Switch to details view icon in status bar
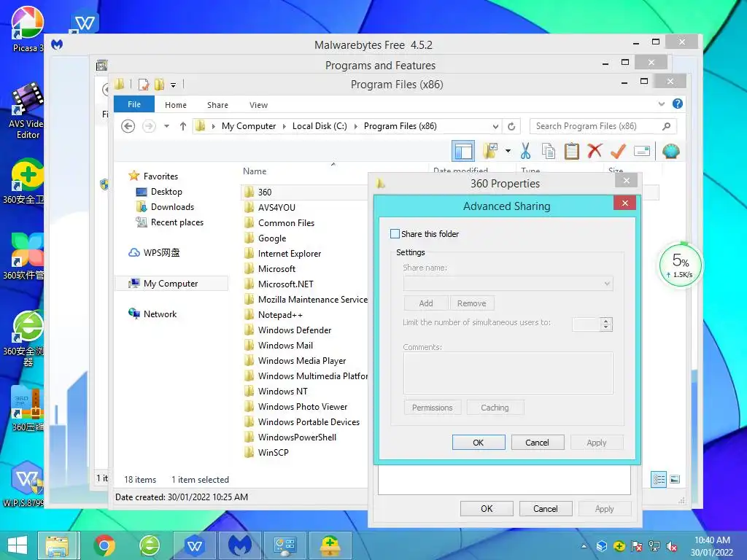The width and height of the screenshot is (747, 560). pos(659,480)
